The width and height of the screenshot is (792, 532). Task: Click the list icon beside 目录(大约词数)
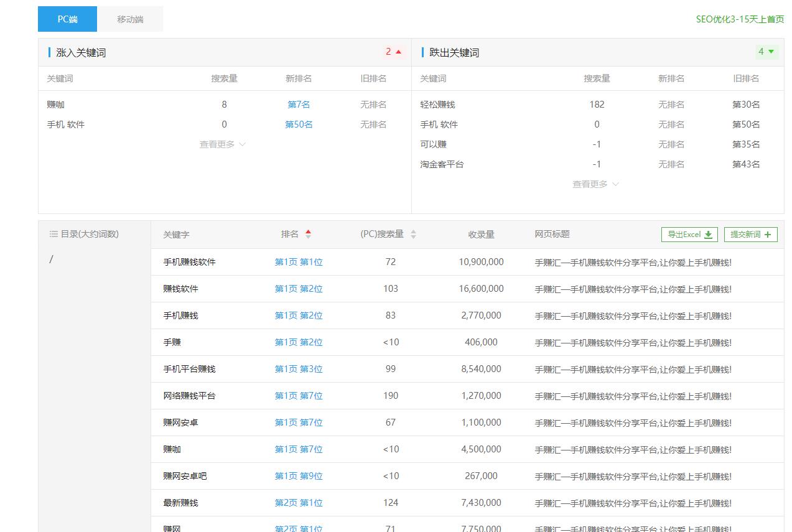[52, 234]
